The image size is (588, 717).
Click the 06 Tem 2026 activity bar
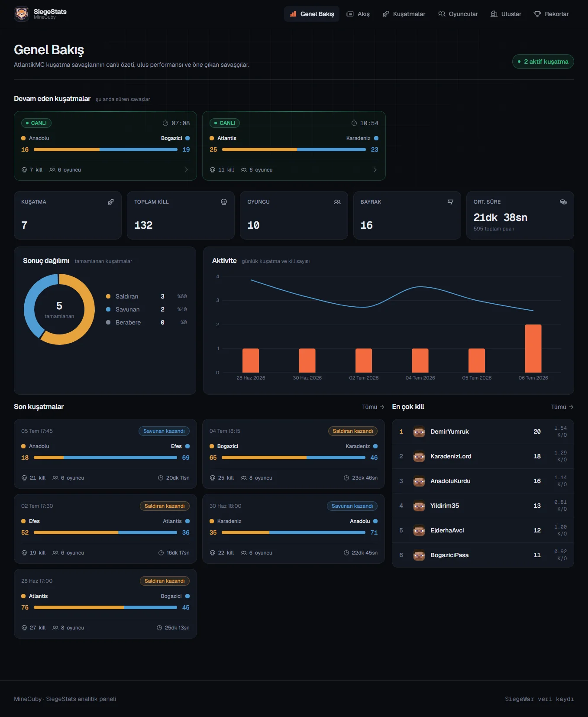tap(533, 348)
